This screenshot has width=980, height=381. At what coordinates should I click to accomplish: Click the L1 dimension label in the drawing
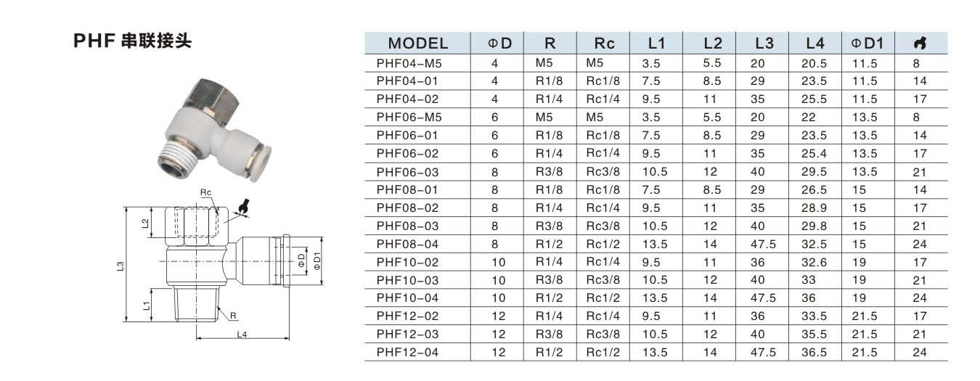click(x=147, y=306)
